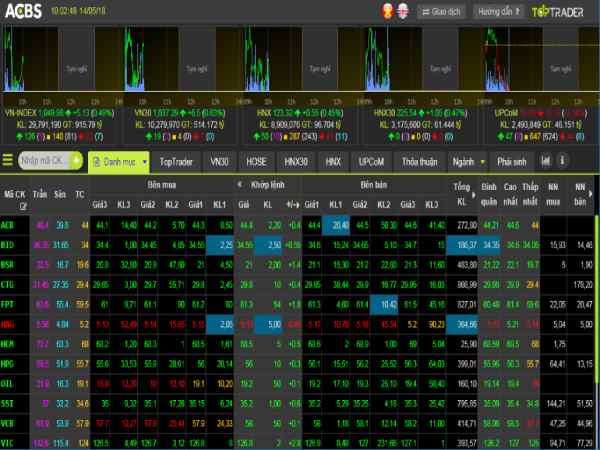Switch to the VN30 tab
Viewport: 600px width, 450px height.
click(x=219, y=161)
